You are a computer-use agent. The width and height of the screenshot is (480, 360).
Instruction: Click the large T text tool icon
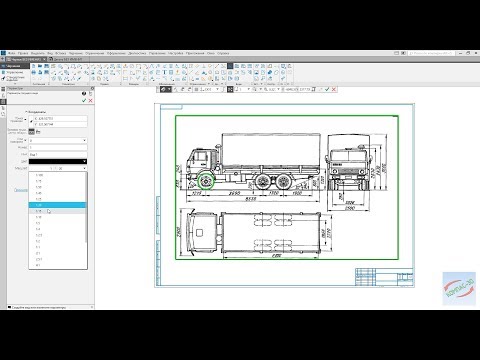[x=165, y=72]
